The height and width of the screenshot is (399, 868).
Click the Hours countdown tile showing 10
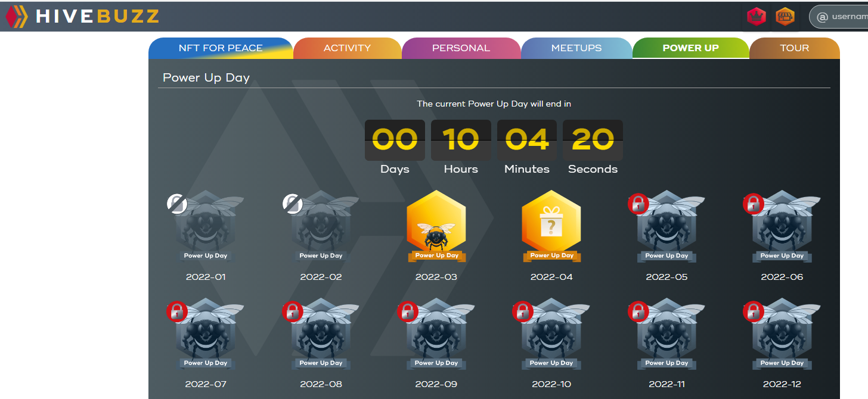[x=461, y=140]
